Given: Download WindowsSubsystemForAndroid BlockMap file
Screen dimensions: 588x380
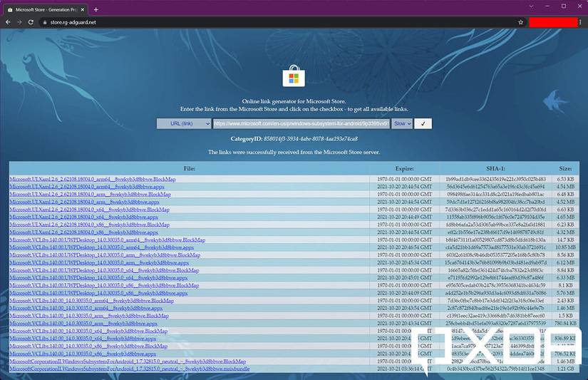Looking at the screenshot, I should 128,361.
